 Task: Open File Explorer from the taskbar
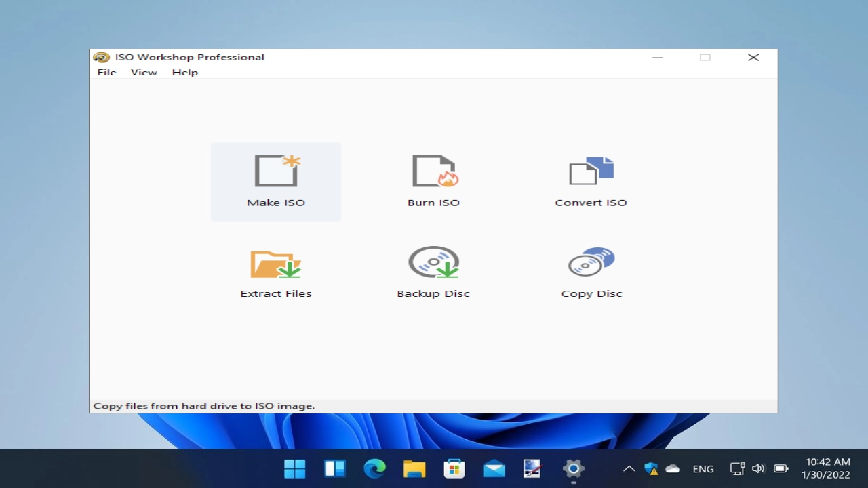414,468
